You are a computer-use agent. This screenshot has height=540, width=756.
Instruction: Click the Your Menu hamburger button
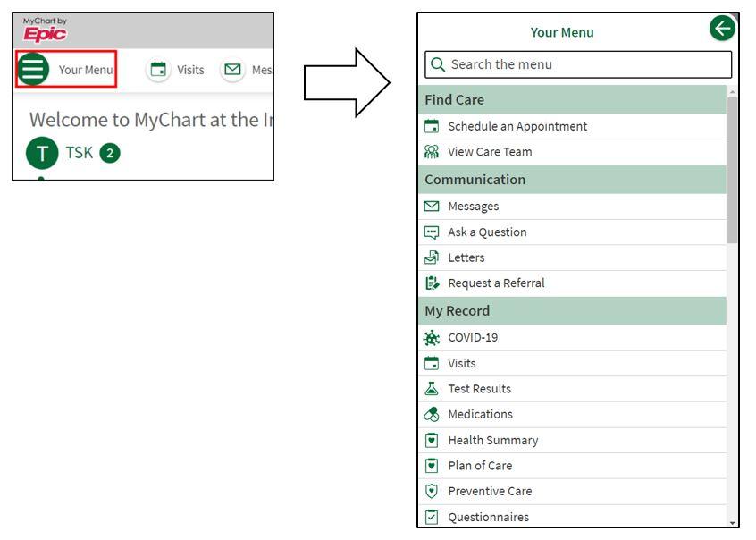click(32, 68)
